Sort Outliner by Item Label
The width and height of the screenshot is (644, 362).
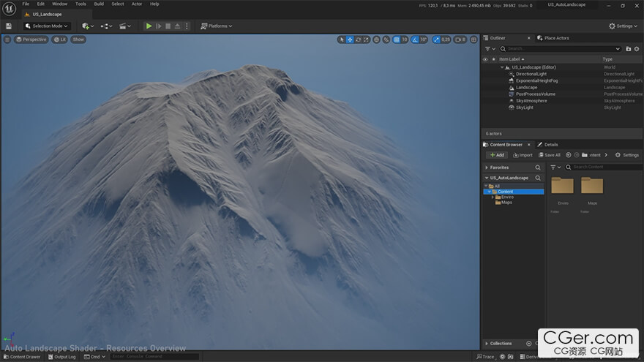509,59
